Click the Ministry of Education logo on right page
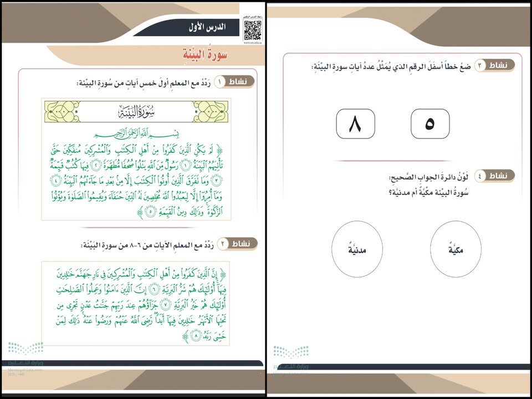This screenshot has width=532, height=399. [291, 361]
